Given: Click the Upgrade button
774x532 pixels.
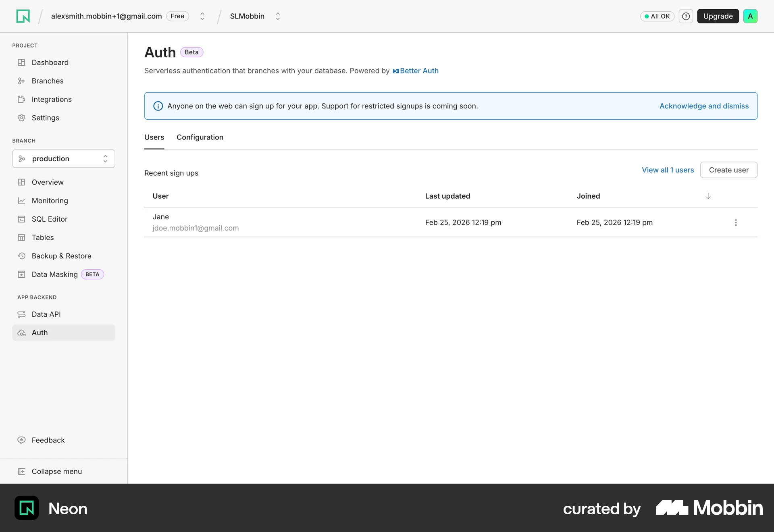Looking at the screenshot, I should (x=718, y=16).
